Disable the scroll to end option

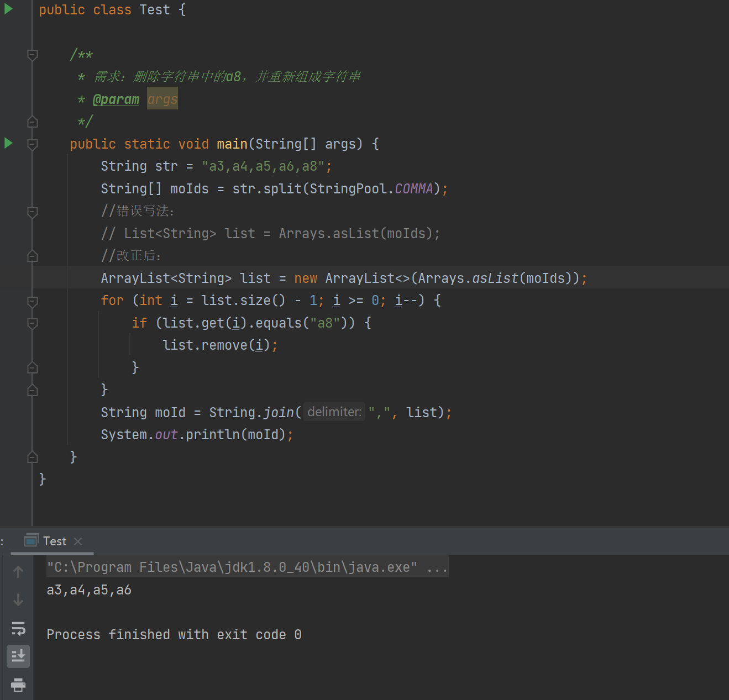point(18,656)
